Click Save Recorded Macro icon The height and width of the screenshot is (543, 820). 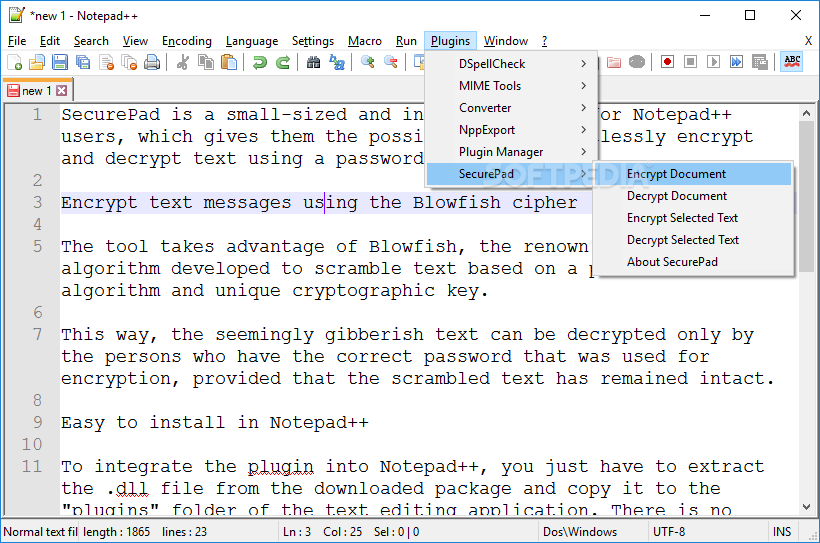[759, 62]
